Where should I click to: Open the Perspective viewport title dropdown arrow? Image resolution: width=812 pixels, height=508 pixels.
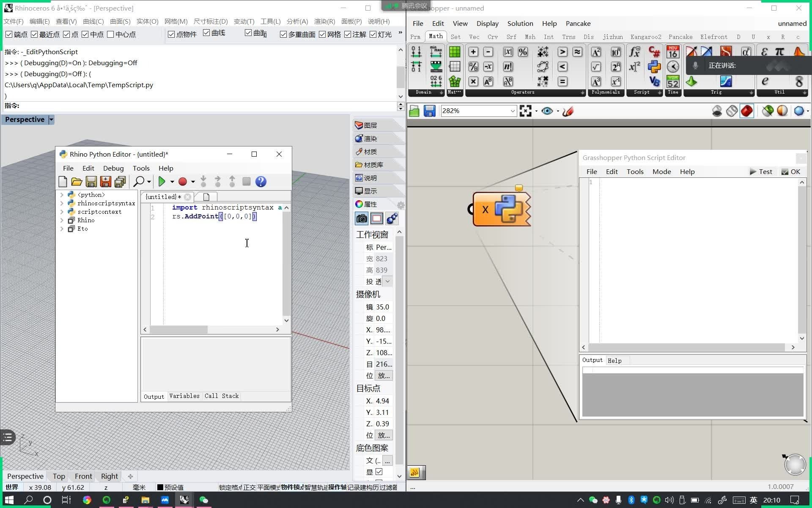click(x=51, y=120)
